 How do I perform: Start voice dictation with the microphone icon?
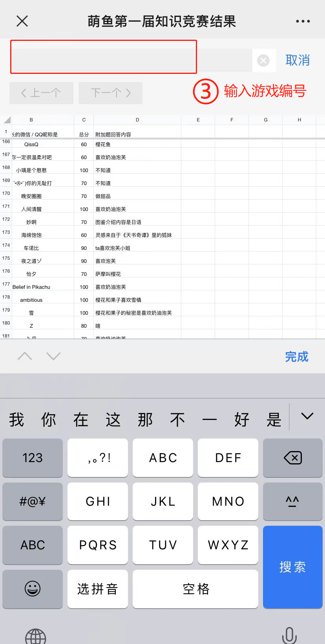coord(289,635)
